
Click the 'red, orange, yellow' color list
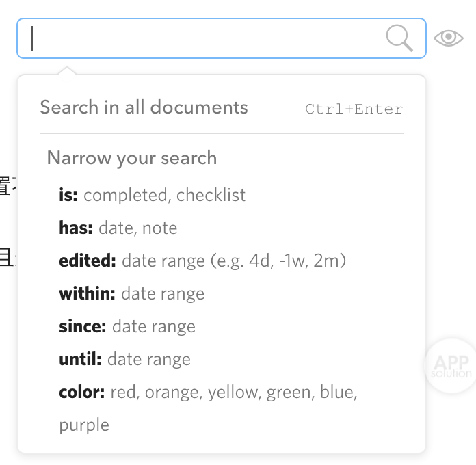186,392
